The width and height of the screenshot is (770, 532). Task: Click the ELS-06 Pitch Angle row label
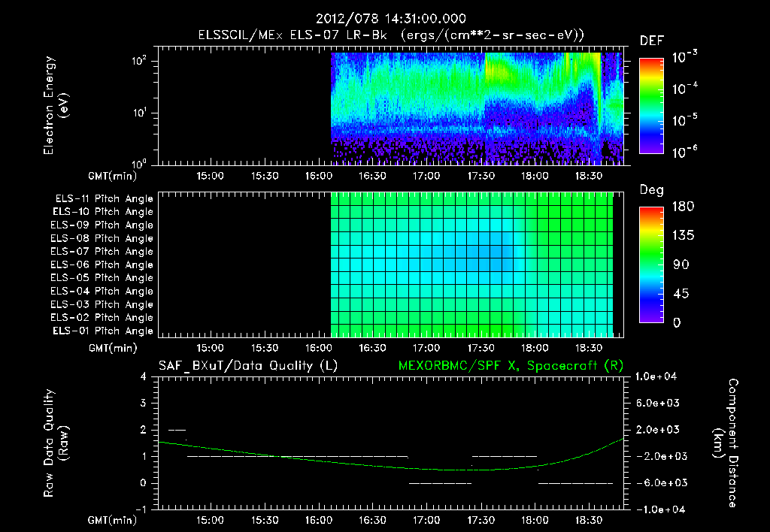tap(102, 265)
